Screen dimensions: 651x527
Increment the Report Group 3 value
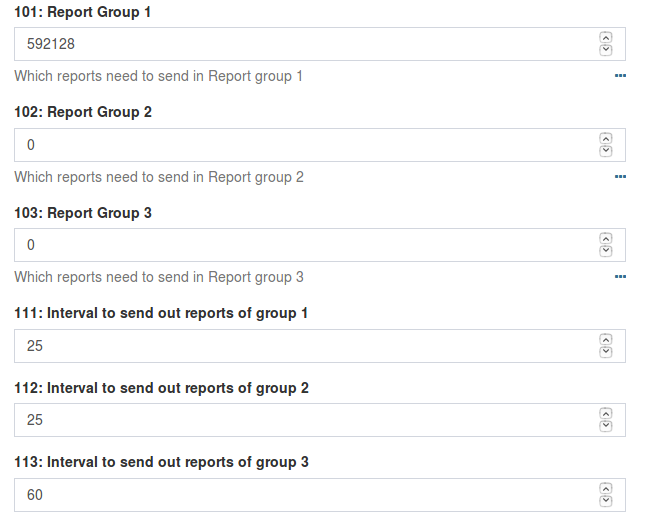605,239
